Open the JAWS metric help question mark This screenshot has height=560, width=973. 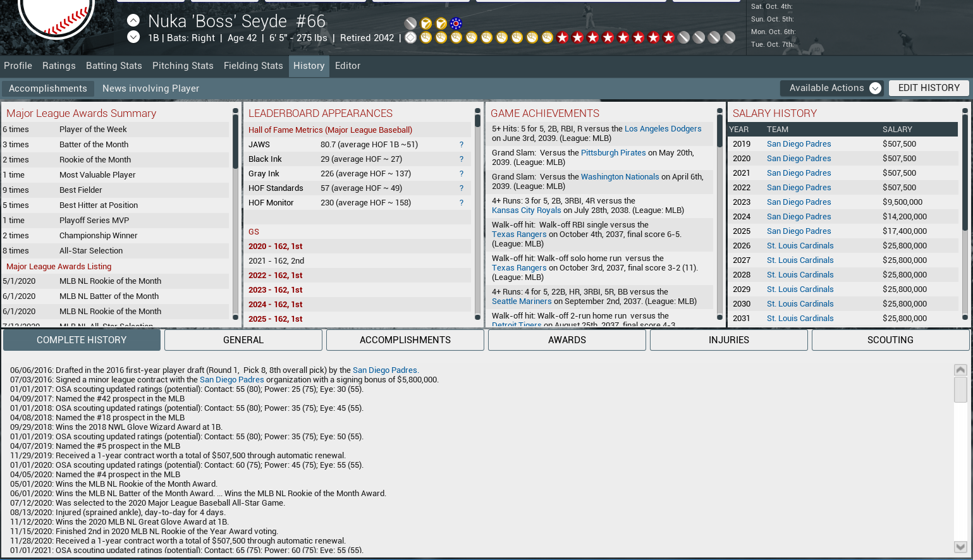coord(461,145)
